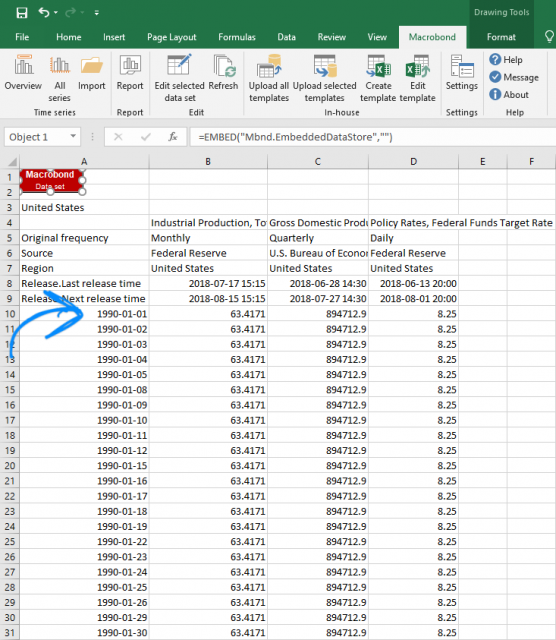This screenshot has height=640, width=556.
Task: Open All series chart icon
Action: pyautogui.click(x=60, y=78)
